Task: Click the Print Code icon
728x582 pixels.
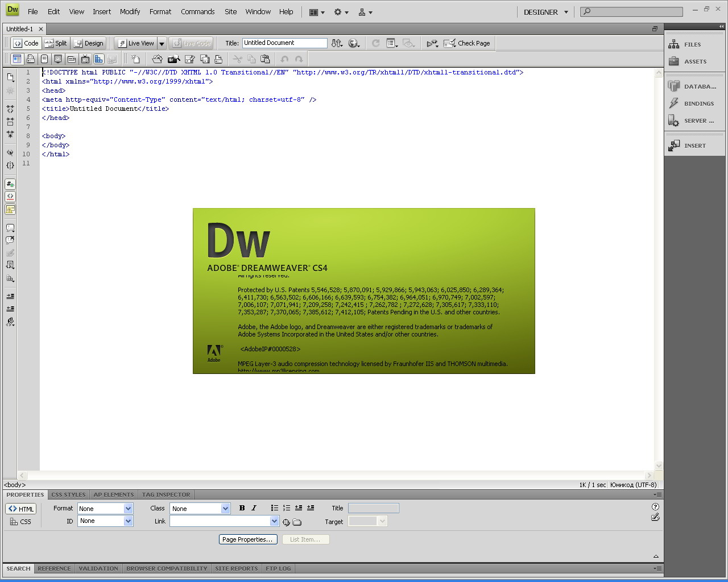Action: click(218, 59)
